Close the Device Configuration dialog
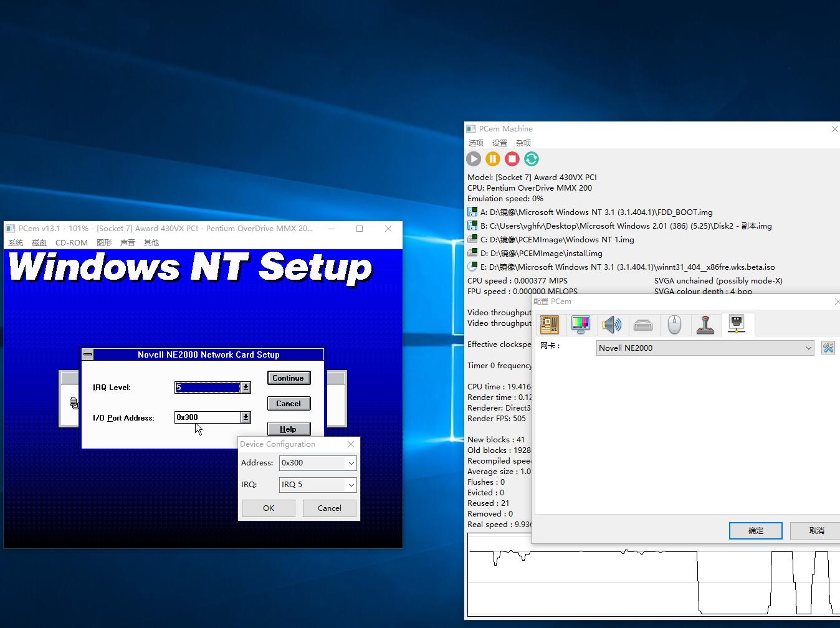The width and height of the screenshot is (840, 628). coord(351,444)
